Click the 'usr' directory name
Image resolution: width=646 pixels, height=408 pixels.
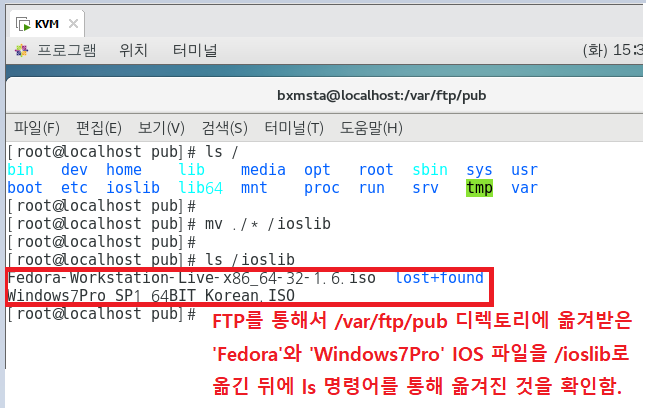pyautogui.click(x=524, y=170)
